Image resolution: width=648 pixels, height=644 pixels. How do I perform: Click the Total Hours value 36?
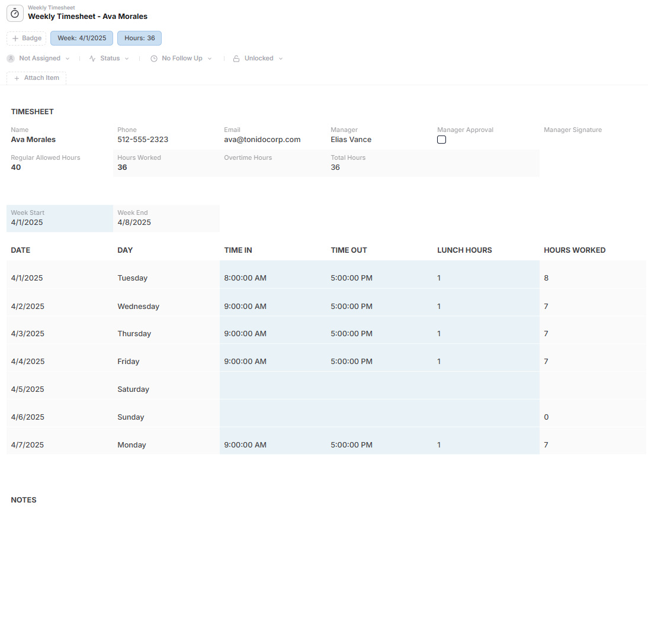[x=335, y=168]
